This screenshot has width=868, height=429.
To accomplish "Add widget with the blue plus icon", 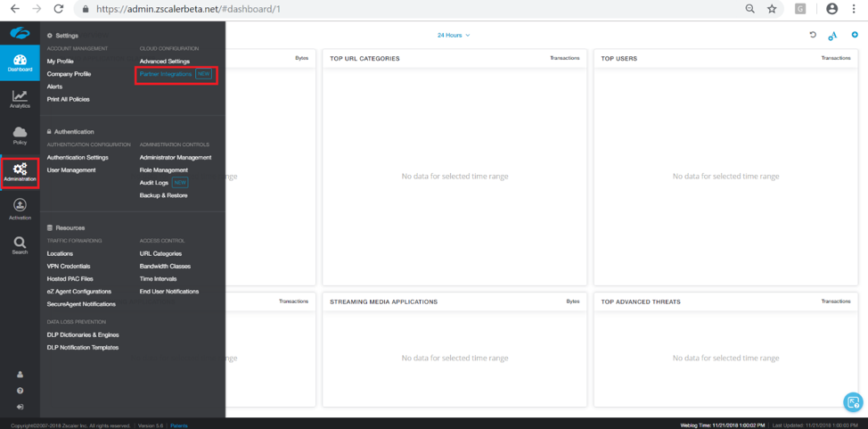I will pos(855,35).
